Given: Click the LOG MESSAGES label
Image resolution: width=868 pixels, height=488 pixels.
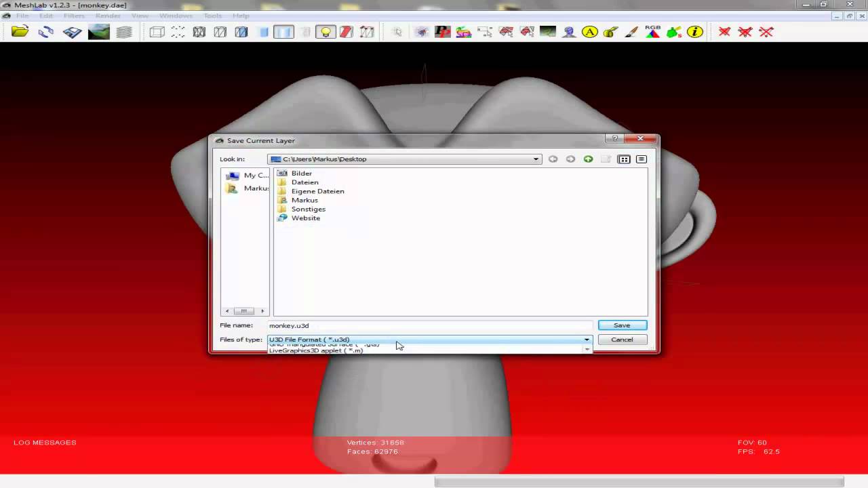Looking at the screenshot, I should [x=45, y=443].
